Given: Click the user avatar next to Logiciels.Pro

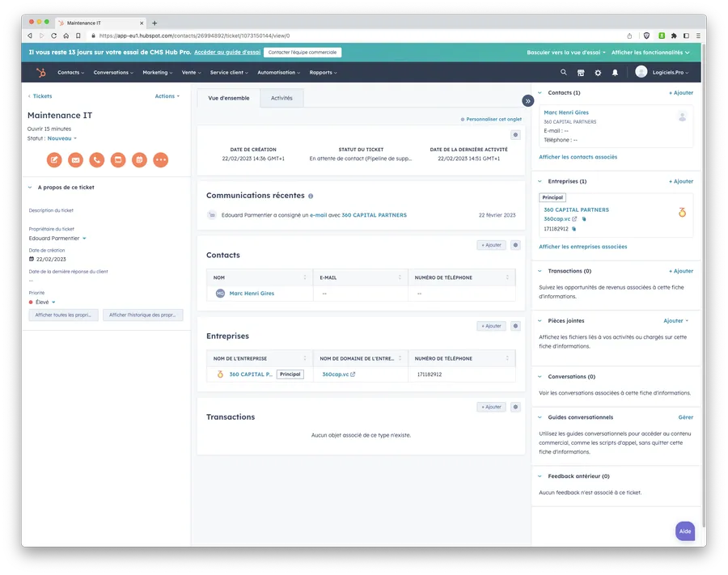Looking at the screenshot, I should 641,72.
